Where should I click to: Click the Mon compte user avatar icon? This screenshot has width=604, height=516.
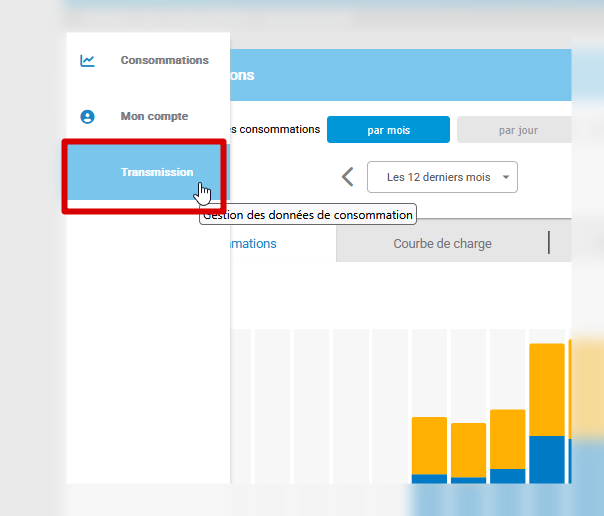88,116
